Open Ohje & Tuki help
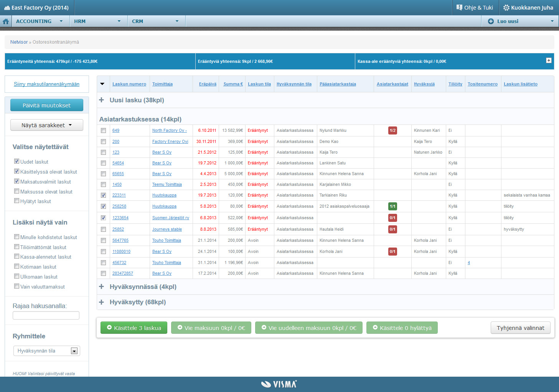Screen dimensions: 559x392 point(475,8)
